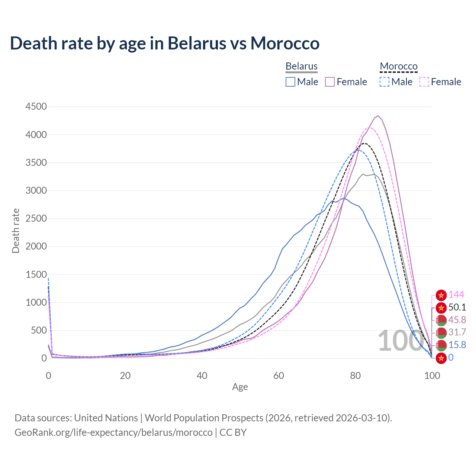Image resolution: width=476 pixels, height=476 pixels.
Task: Toggle the Belarus Female legend checkbox
Action: (x=330, y=82)
